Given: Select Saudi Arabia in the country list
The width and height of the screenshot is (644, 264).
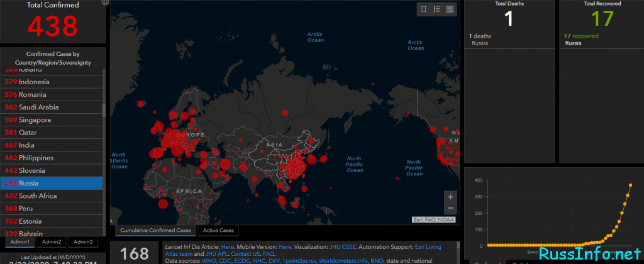Looking at the screenshot, I should point(52,107).
